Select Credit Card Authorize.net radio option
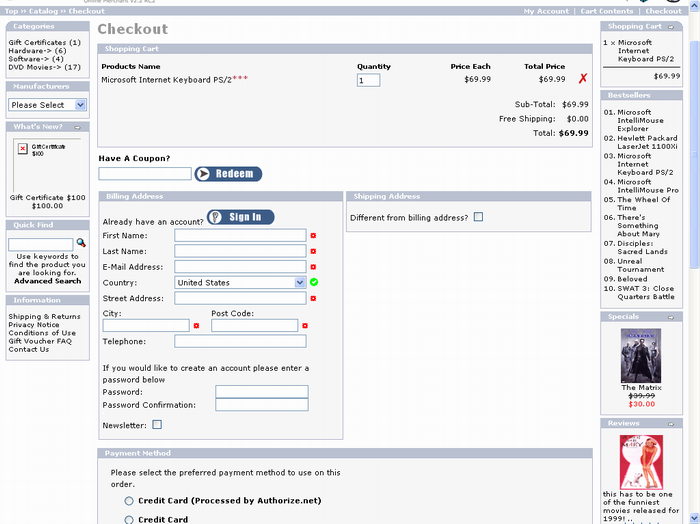This screenshot has width=700, height=524. 129,501
